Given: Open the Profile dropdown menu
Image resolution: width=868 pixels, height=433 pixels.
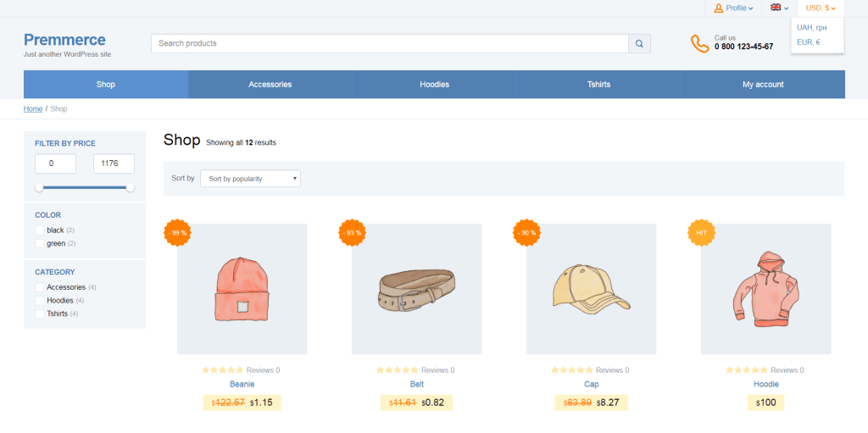Looking at the screenshot, I should (x=733, y=8).
